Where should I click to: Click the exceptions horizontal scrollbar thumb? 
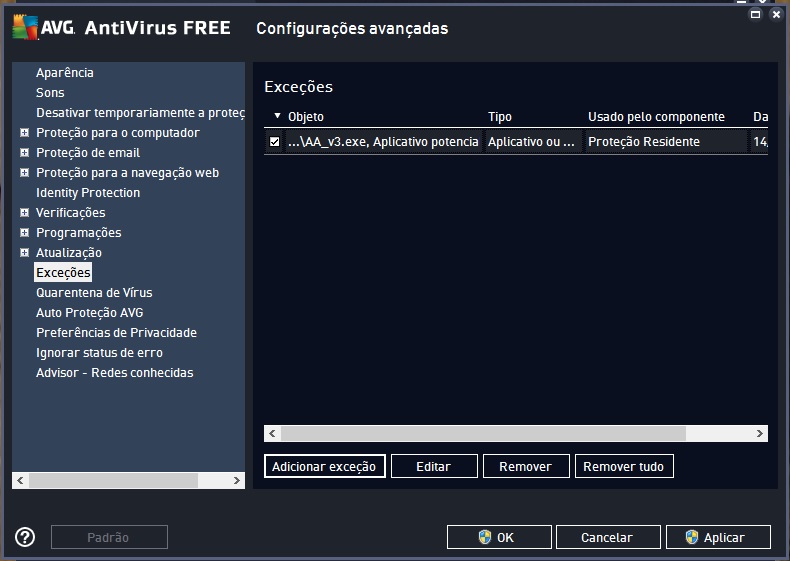coord(483,434)
